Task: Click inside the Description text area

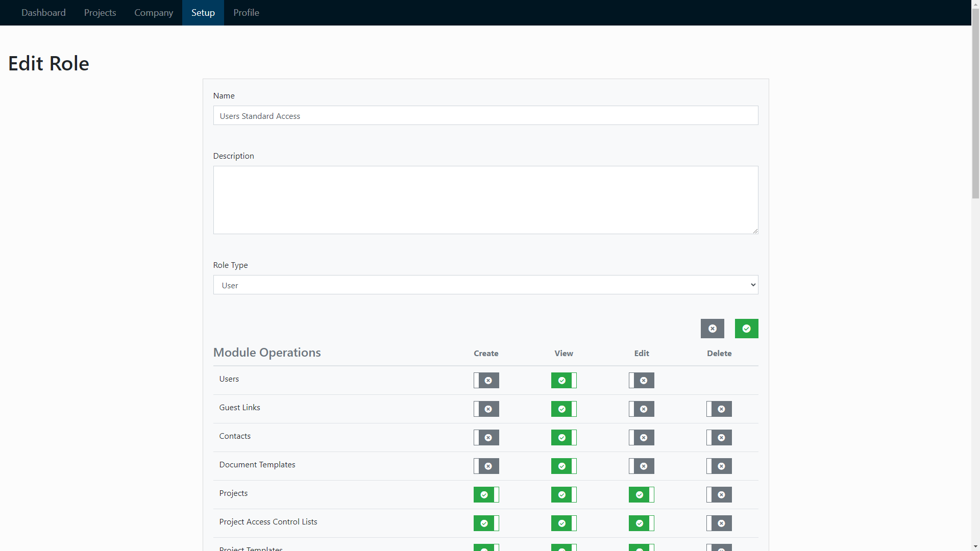Action: coord(485,199)
